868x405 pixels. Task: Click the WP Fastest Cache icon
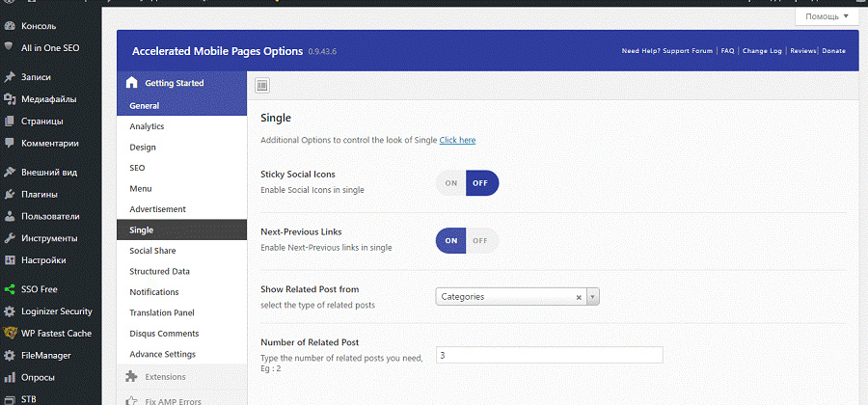10,334
